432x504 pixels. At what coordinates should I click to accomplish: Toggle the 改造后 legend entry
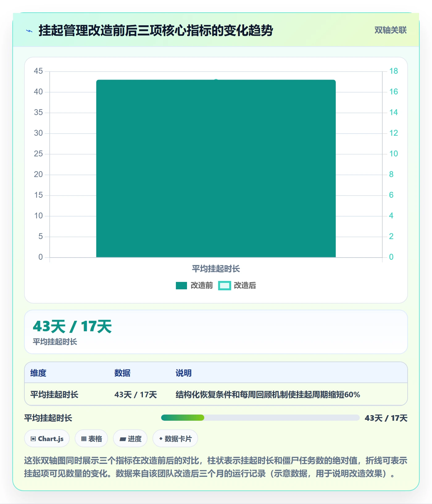click(x=237, y=286)
